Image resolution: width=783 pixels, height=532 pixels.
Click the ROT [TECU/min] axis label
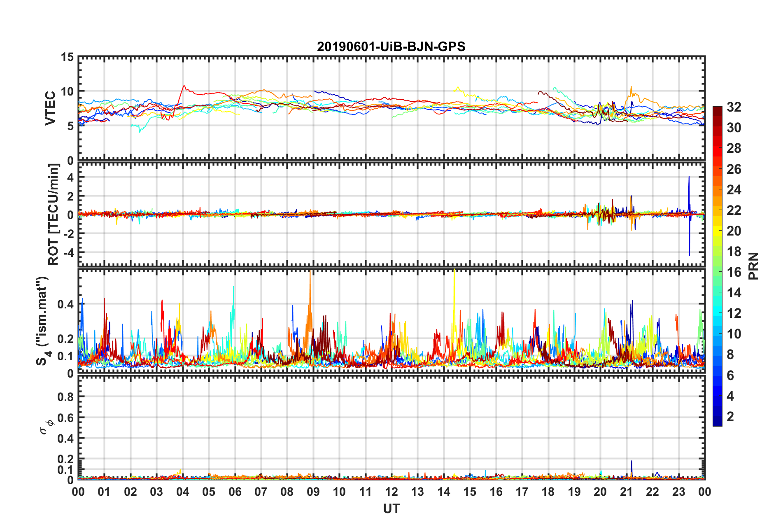pos(54,215)
